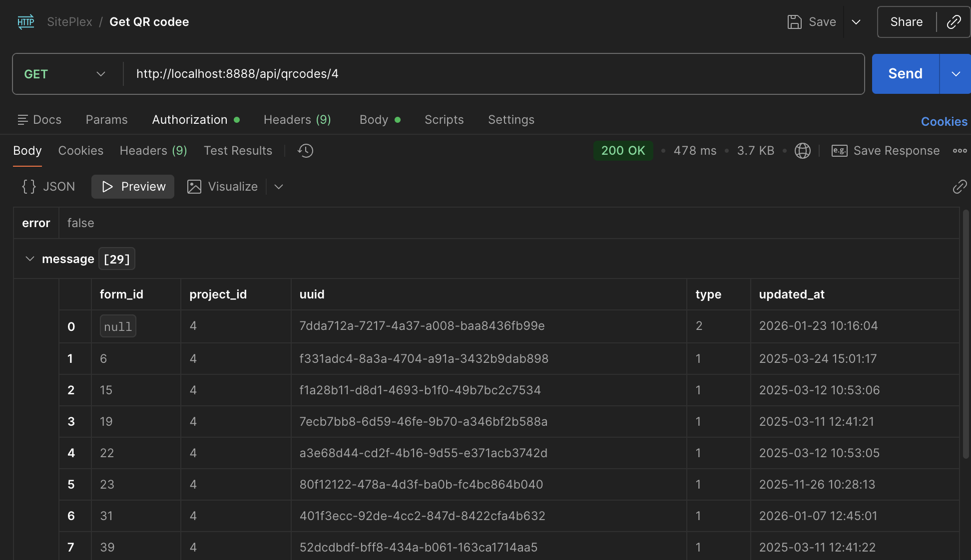Switch to the Authorization tab
Image resolution: width=971 pixels, height=560 pixels.
tap(190, 120)
